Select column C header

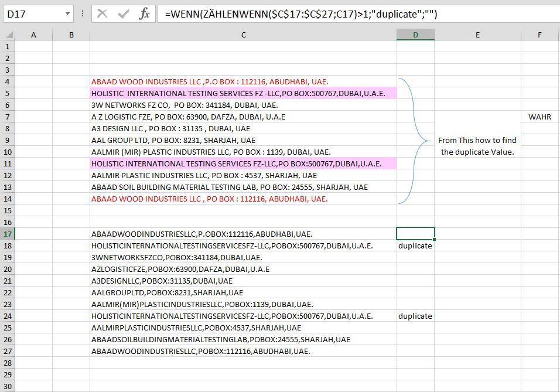(x=243, y=35)
